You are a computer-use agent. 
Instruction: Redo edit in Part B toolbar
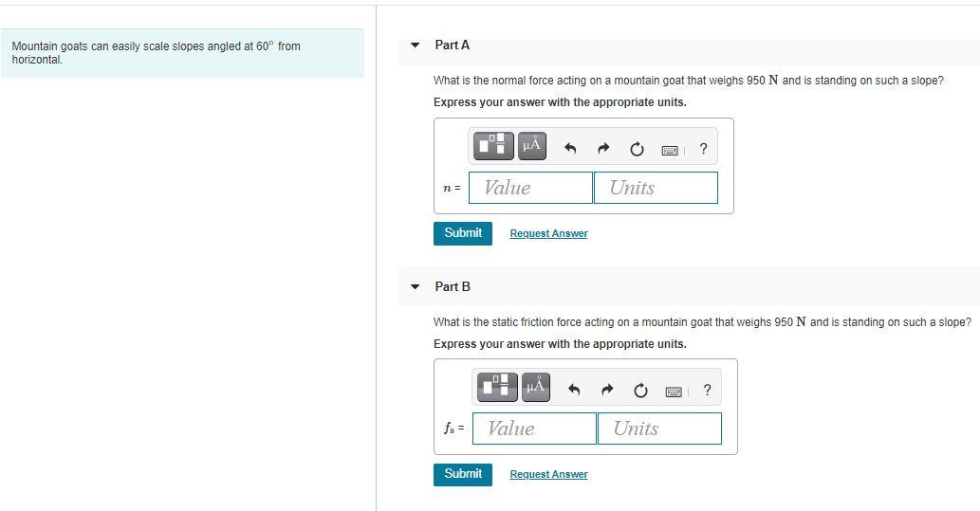(x=607, y=391)
